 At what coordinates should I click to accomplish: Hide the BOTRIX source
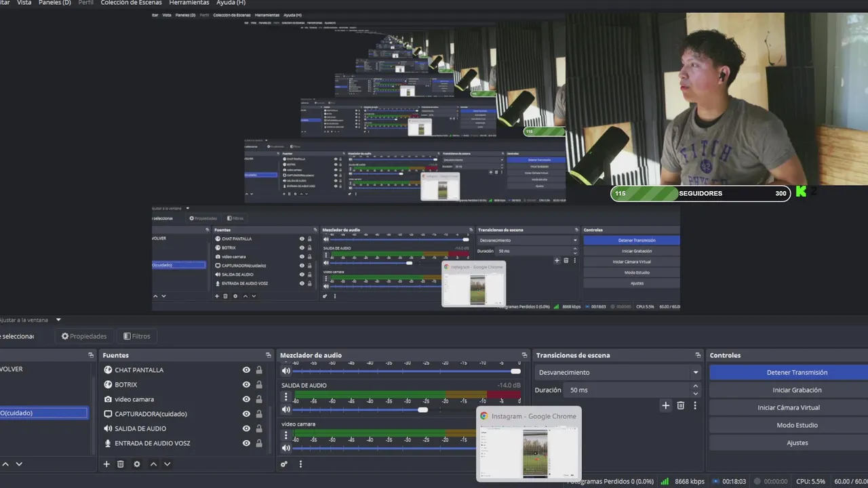pyautogui.click(x=246, y=385)
